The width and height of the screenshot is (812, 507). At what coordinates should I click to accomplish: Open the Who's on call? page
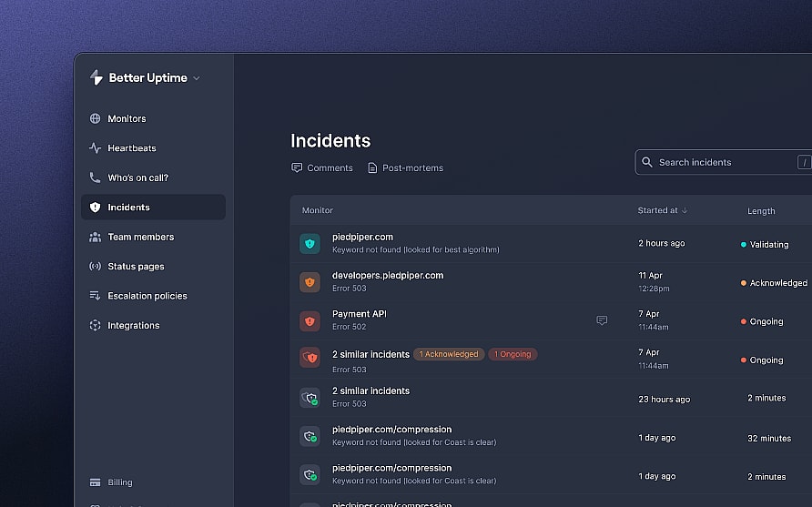137,177
